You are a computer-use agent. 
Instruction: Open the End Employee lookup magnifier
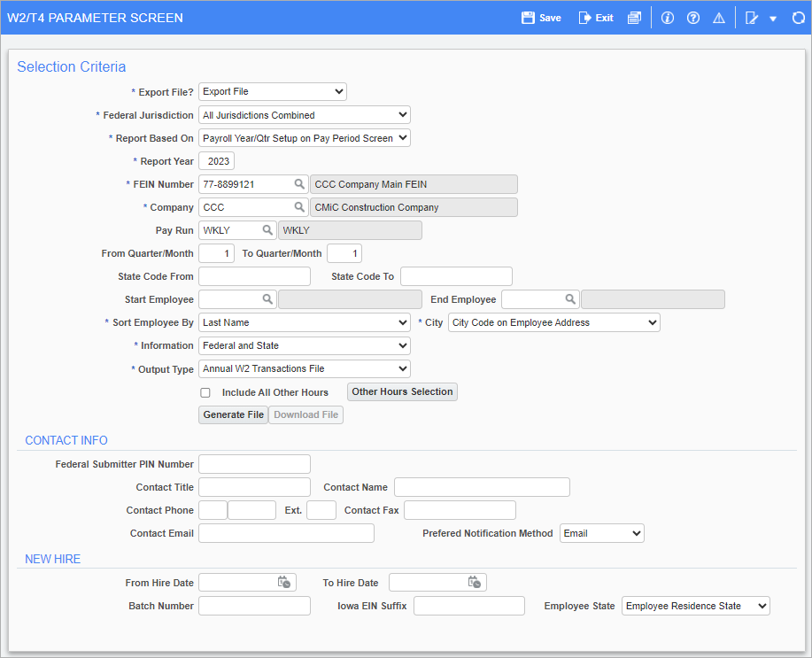point(570,299)
